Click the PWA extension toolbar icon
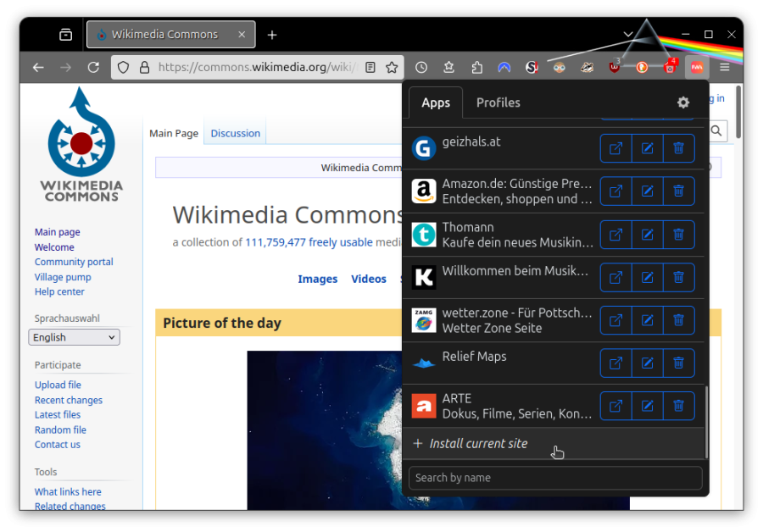 tap(696, 67)
